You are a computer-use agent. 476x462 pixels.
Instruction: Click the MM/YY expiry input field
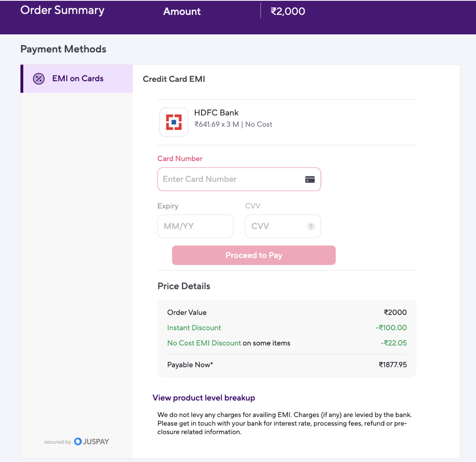(x=195, y=226)
